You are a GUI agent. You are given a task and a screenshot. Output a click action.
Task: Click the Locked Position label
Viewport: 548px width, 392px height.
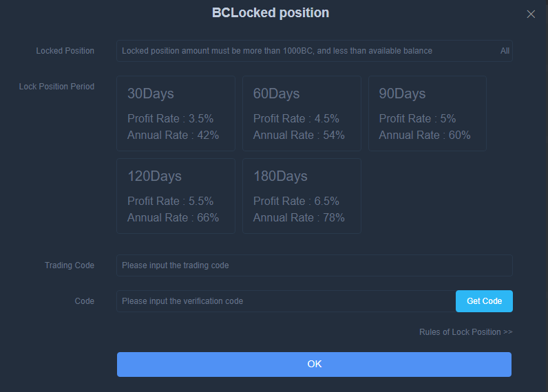click(x=65, y=51)
